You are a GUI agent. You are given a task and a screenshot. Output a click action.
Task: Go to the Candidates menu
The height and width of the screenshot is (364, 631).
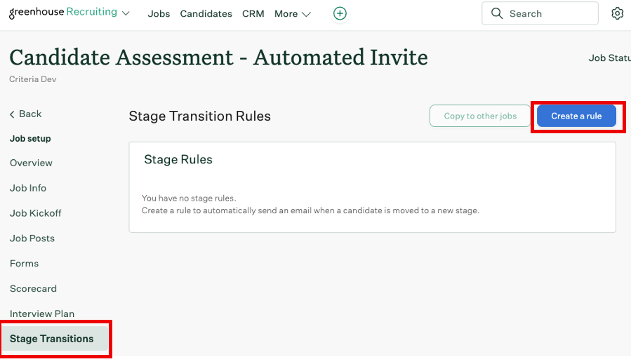coord(206,13)
